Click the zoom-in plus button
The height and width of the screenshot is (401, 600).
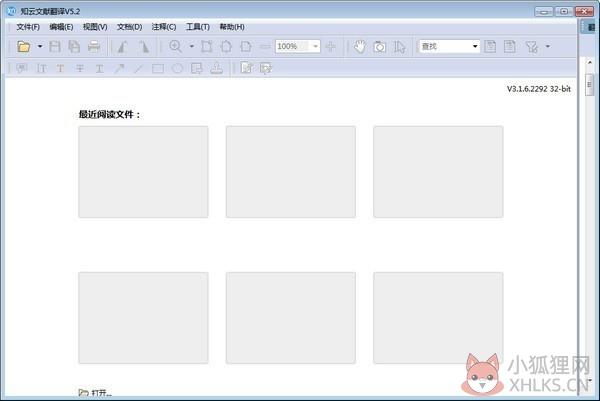[x=331, y=47]
